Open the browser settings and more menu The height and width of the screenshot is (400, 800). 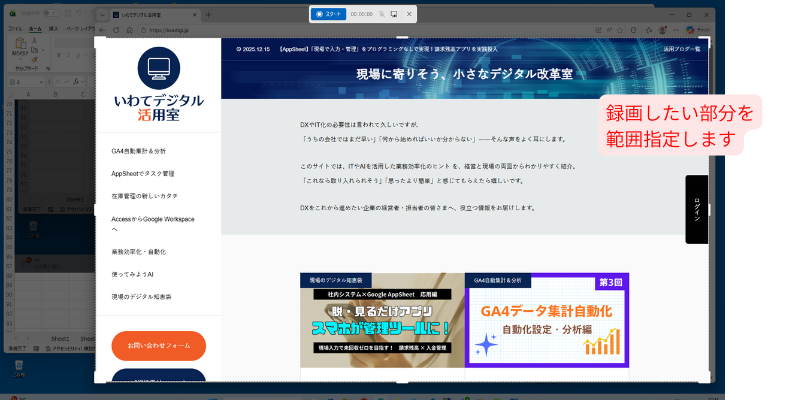pyautogui.click(x=676, y=30)
